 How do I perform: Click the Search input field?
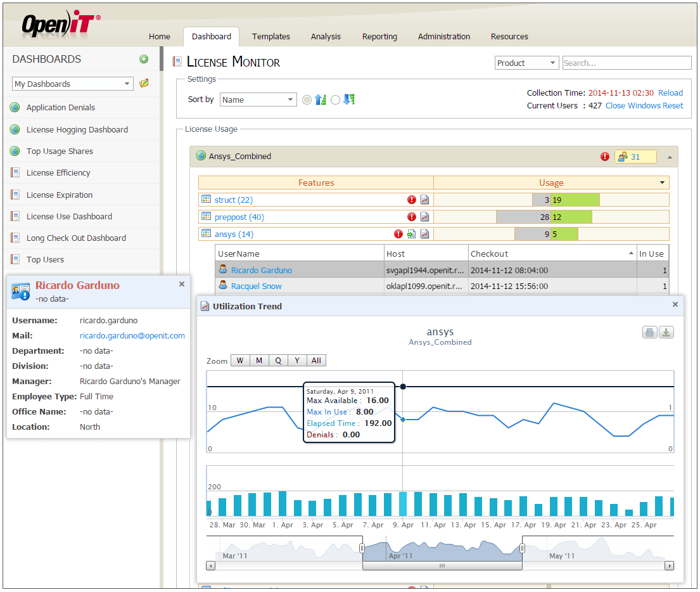627,63
